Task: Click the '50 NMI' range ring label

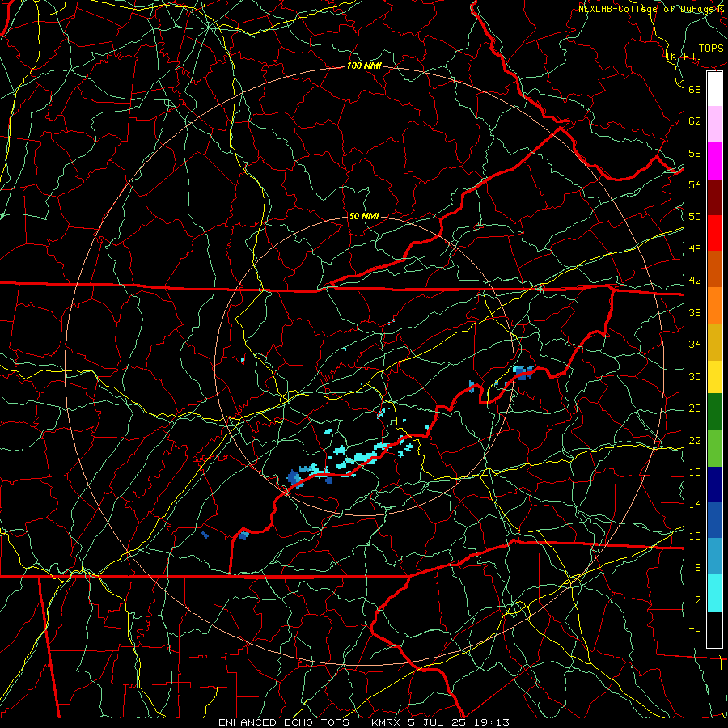Action: [x=364, y=216]
